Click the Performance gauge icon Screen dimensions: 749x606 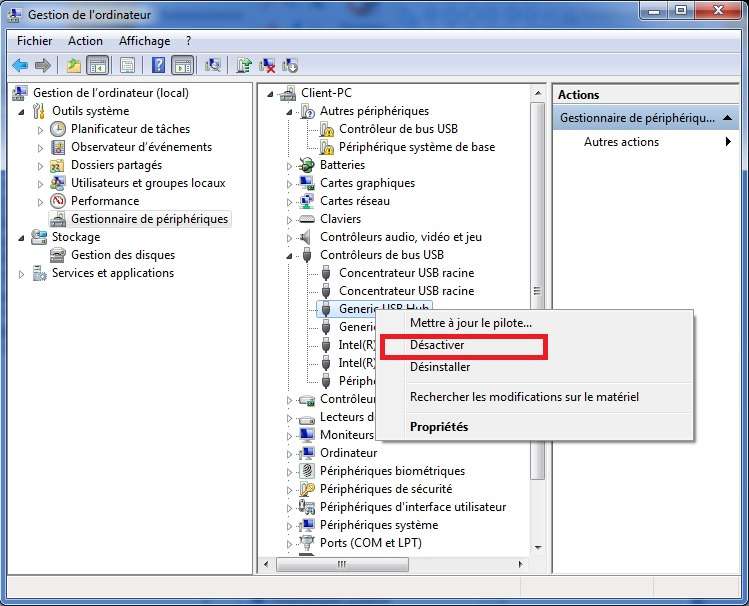coord(58,201)
